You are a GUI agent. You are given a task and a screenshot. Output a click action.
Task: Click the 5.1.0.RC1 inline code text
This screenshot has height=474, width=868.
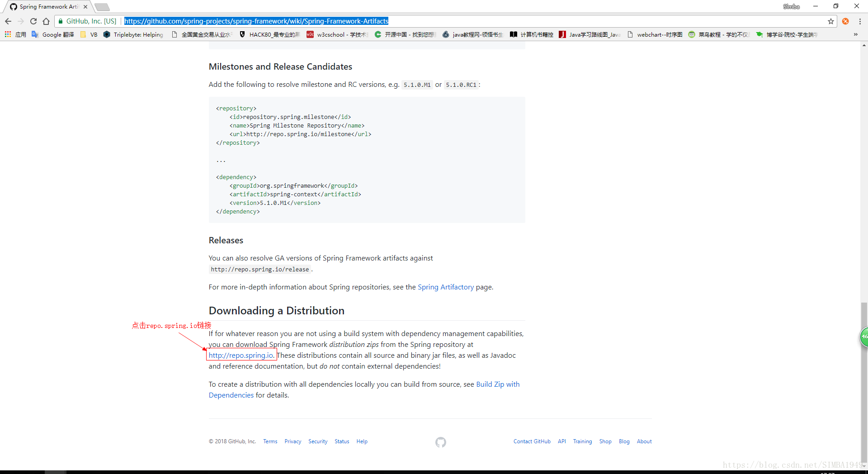tap(461, 85)
